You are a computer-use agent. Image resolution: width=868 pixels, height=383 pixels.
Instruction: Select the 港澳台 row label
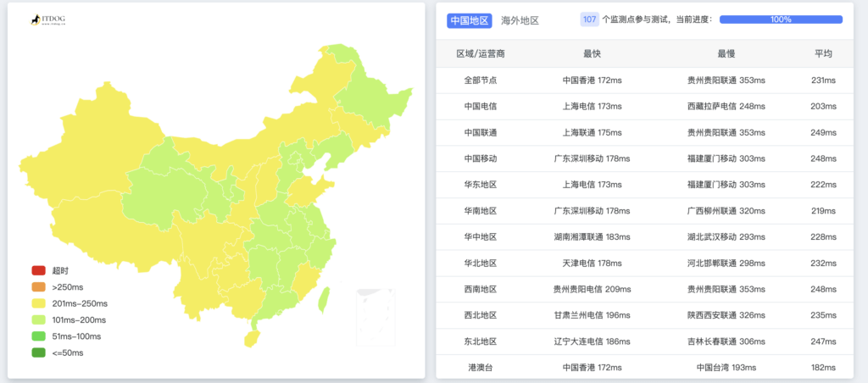(481, 368)
